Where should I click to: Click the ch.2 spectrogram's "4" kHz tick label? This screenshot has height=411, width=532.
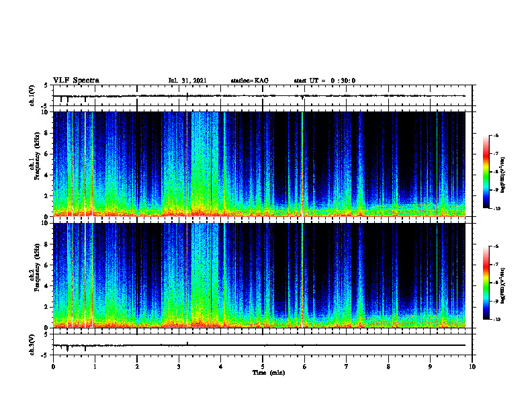pos(47,286)
